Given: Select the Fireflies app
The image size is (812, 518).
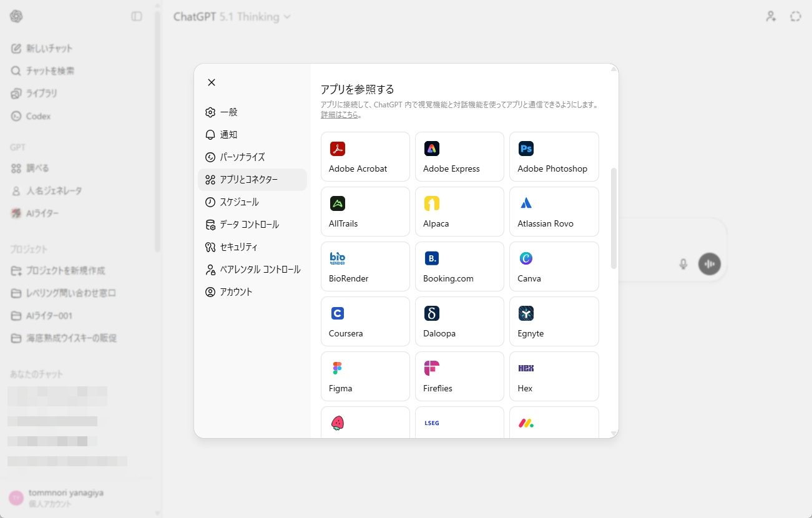Looking at the screenshot, I should pos(459,376).
